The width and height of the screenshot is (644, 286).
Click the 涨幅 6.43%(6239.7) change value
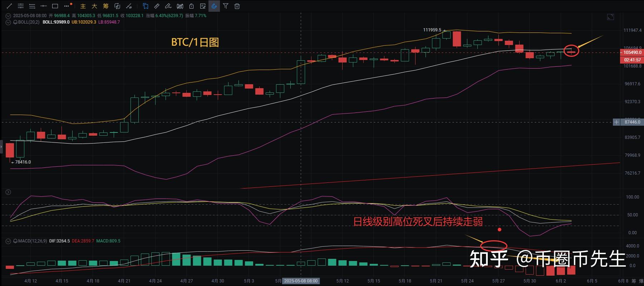point(164,16)
